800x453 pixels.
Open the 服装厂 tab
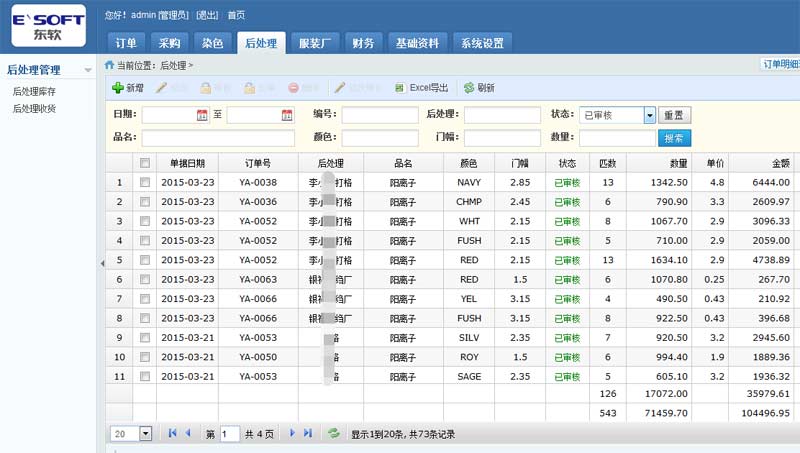315,43
